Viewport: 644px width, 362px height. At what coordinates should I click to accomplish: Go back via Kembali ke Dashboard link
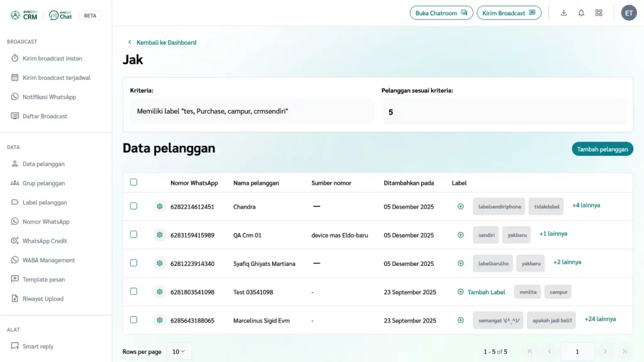point(166,43)
